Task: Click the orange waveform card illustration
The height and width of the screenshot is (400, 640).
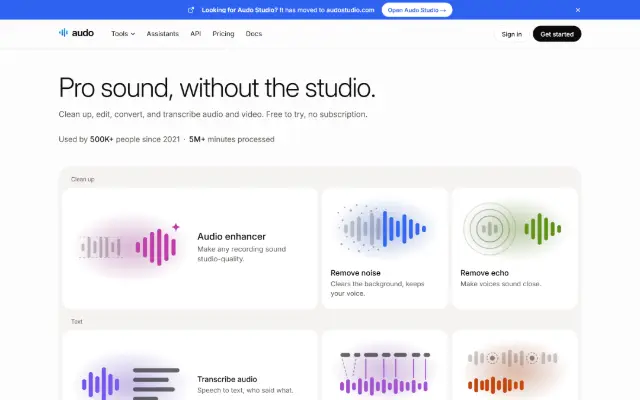Action: (514, 371)
